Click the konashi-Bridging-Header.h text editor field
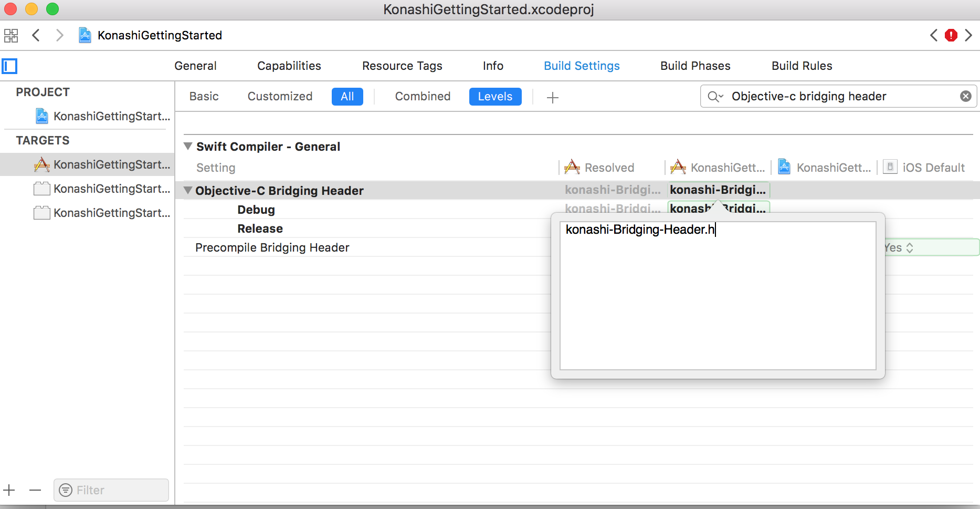Viewport: 980px width, 509px height. pyautogui.click(x=717, y=295)
